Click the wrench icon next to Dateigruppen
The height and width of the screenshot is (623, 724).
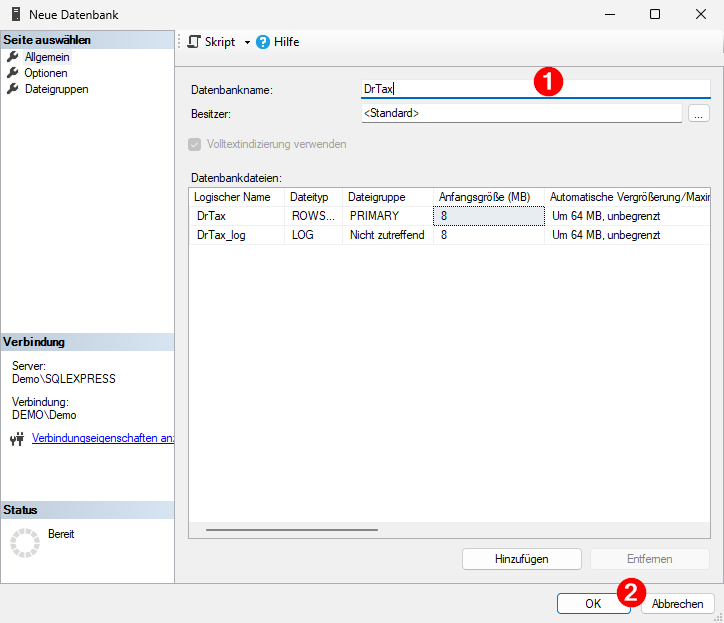(x=12, y=89)
